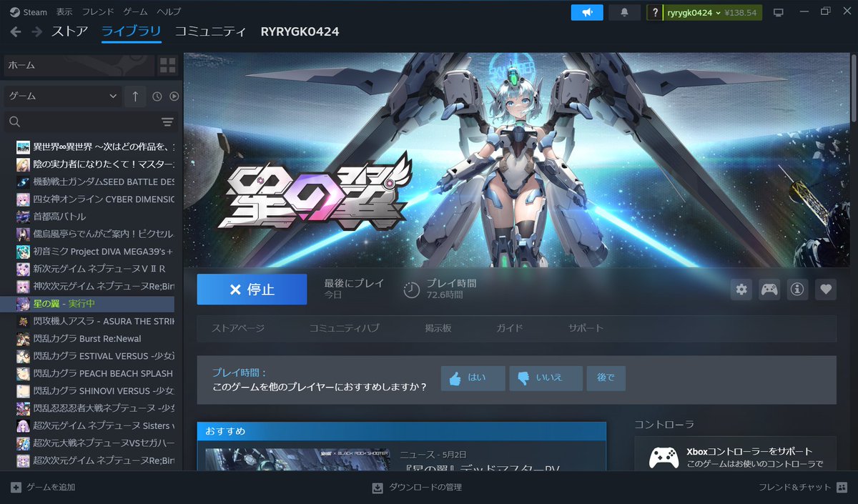Click the 後で later button
This screenshot has height=504, width=858.
pos(606,378)
